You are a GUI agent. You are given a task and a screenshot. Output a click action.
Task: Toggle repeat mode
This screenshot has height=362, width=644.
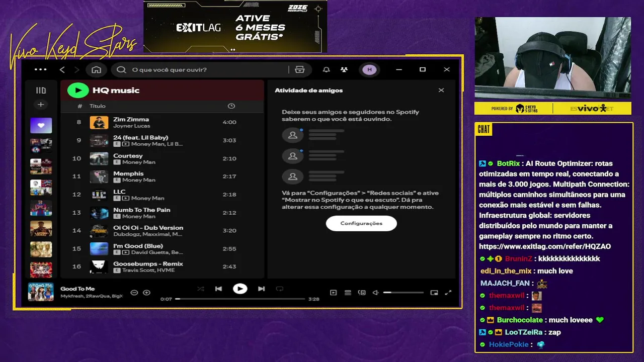[280, 289]
